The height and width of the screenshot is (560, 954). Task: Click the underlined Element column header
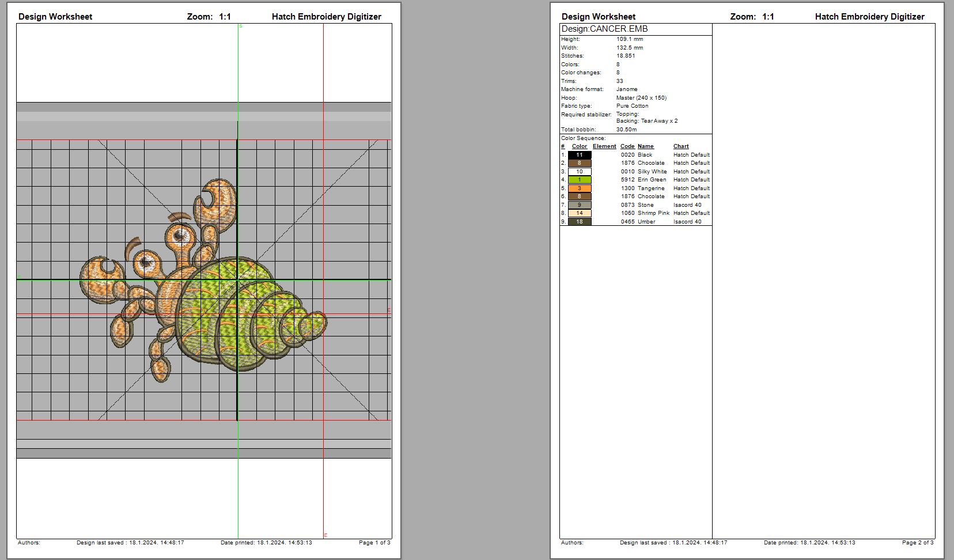click(x=604, y=146)
